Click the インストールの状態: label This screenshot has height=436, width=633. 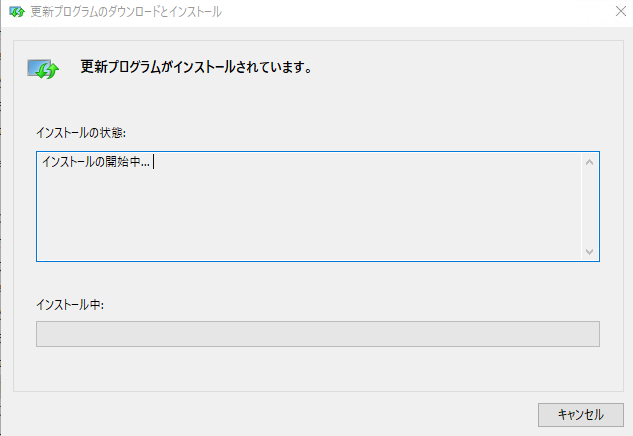click(x=81, y=133)
